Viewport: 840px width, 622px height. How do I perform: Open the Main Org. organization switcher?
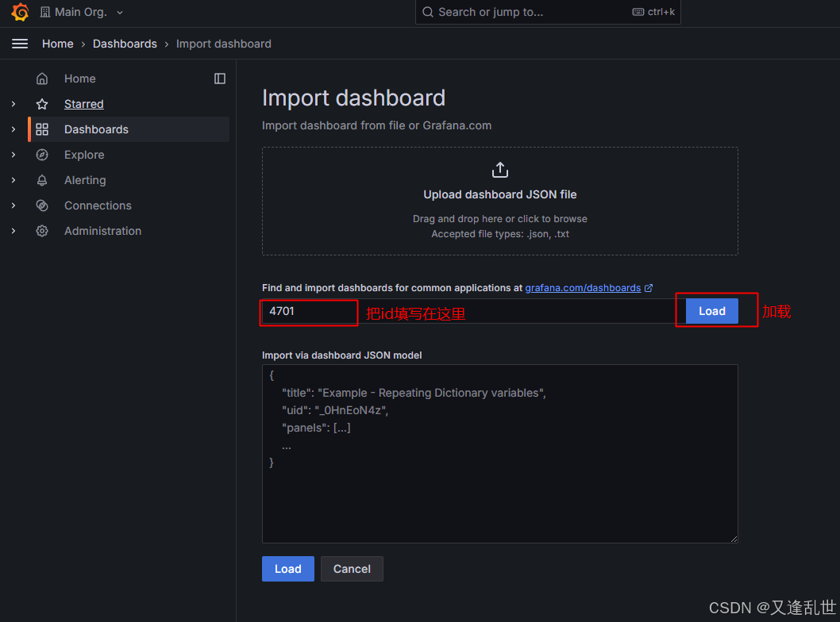coord(82,12)
